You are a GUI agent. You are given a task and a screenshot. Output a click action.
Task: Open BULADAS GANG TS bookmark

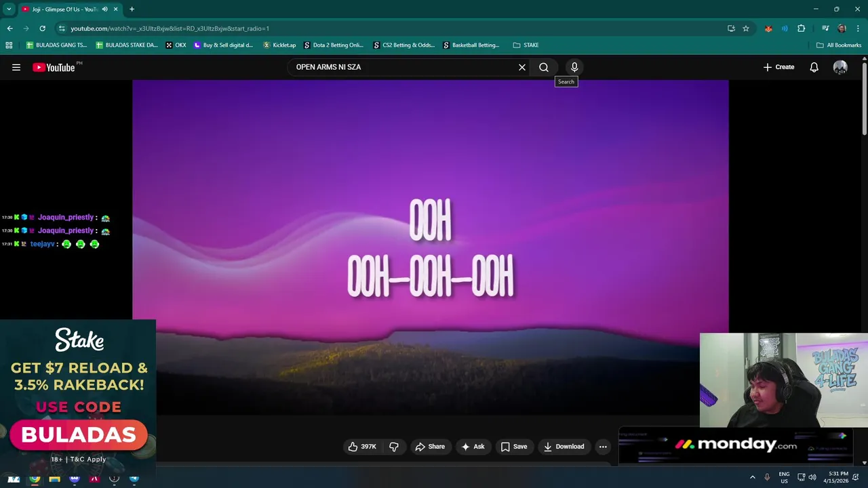tap(56, 45)
